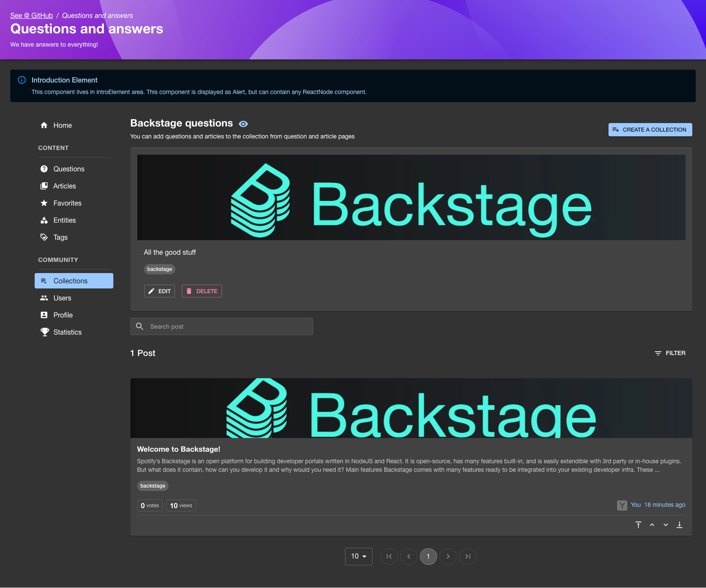Go to Favorites in the sidebar
This screenshot has width=706, height=588.
(x=74, y=203)
